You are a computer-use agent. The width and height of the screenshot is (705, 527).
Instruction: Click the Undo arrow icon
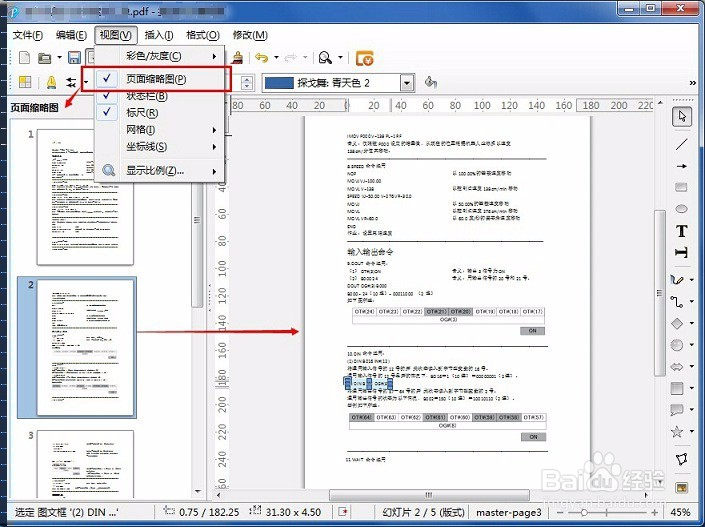tap(261, 58)
